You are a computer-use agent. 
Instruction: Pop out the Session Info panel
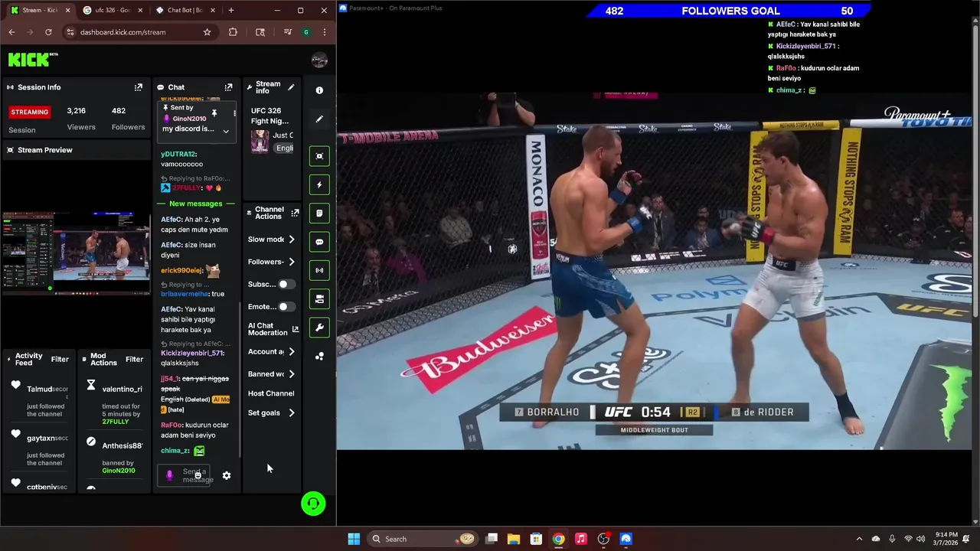coord(139,87)
